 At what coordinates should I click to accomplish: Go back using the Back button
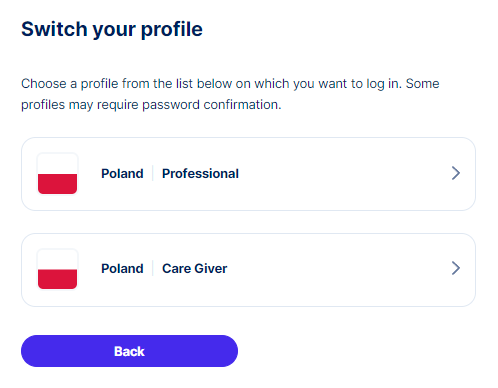[129, 351]
